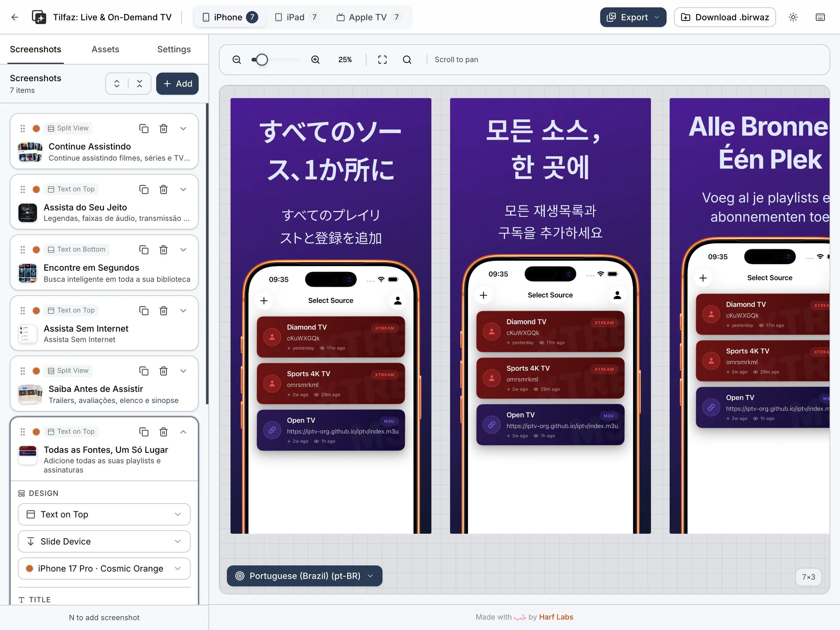Click the zoom out magnifier icon
This screenshot has width=840, height=630.
(x=237, y=60)
